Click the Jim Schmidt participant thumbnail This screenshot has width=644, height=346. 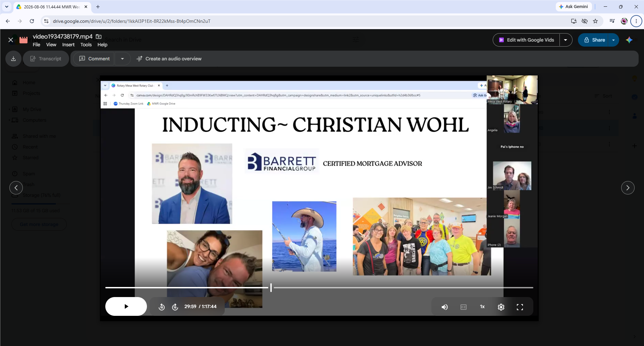coord(512,176)
